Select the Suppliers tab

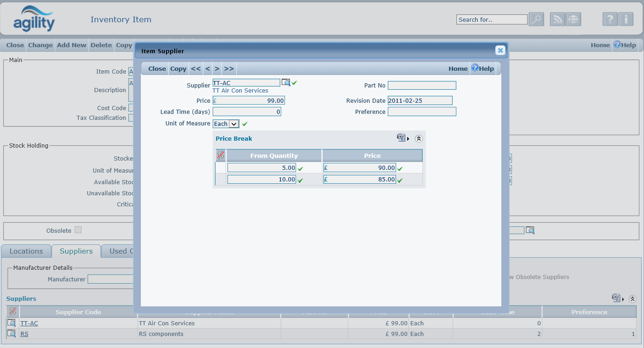(76, 251)
